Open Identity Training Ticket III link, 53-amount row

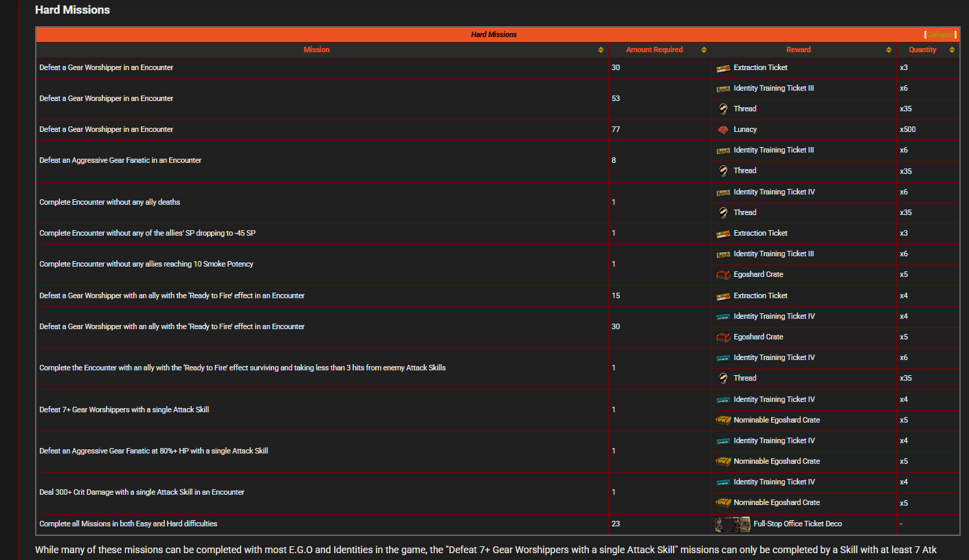pyautogui.click(x=774, y=89)
